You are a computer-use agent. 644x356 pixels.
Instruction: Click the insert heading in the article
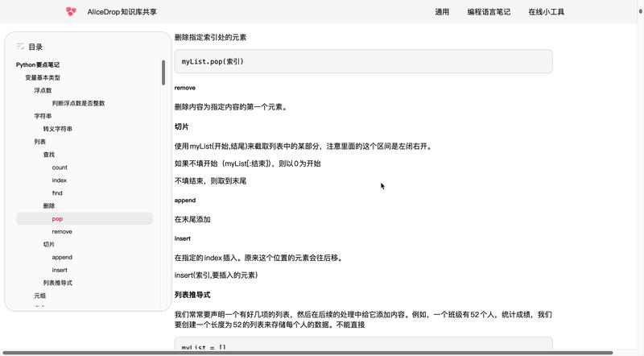click(x=183, y=238)
